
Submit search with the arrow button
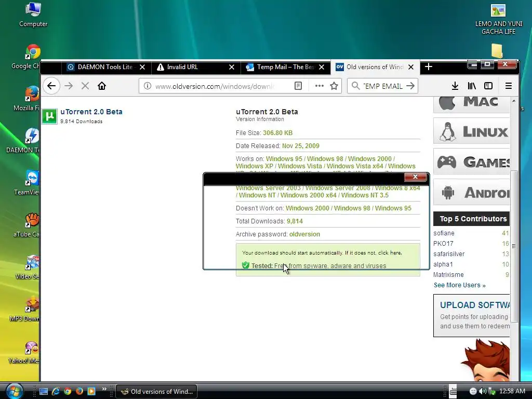[x=410, y=86]
